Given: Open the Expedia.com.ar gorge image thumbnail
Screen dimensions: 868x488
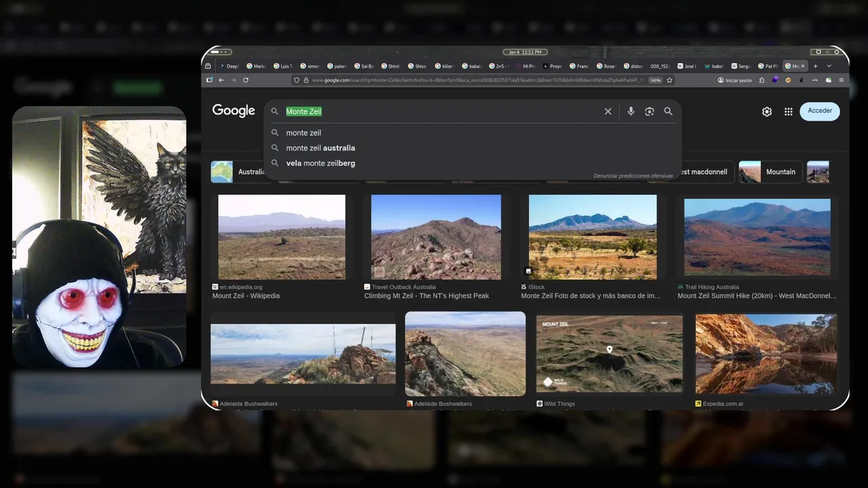Looking at the screenshot, I should [766, 353].
